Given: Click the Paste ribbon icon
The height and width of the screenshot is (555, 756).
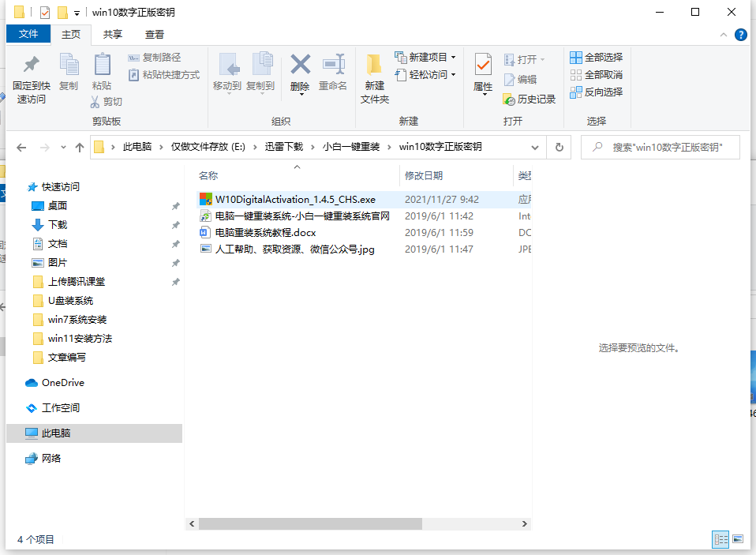Looking at the screenshot, I should pos(102,71).
